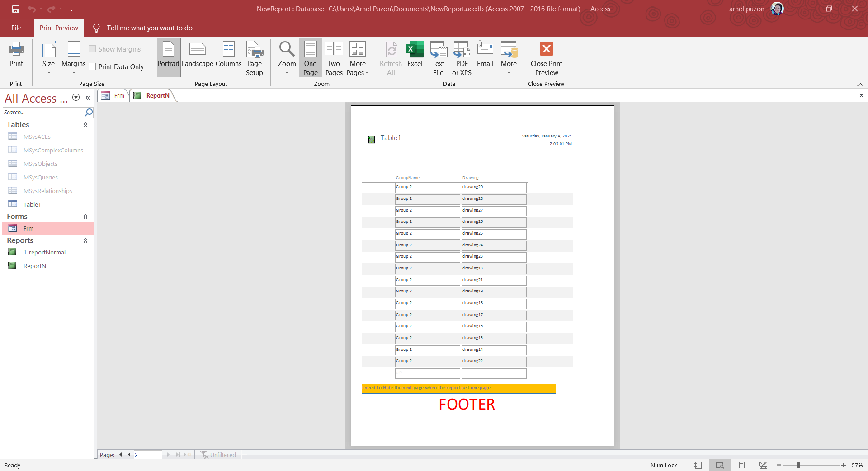Collapse the Forms group
Image resolution: width=868 pixels, height=471 pixels.
click(85, 217)
